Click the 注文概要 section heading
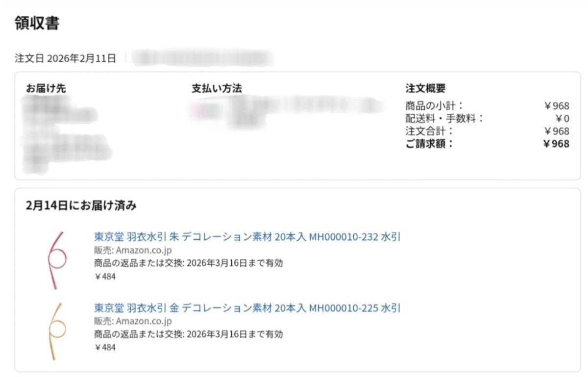This screenshot has height=377, width=588. (425, 89)
